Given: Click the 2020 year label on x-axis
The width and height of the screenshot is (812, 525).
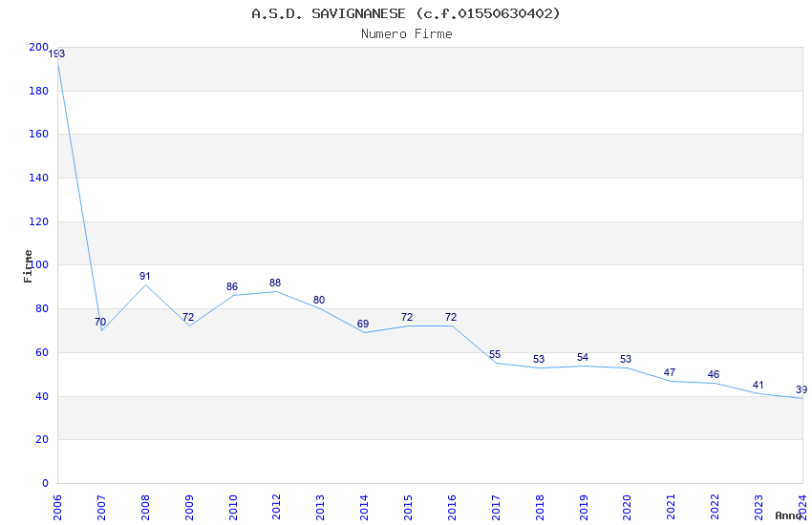Looking at the screenshot, I should tap(627, 508).
